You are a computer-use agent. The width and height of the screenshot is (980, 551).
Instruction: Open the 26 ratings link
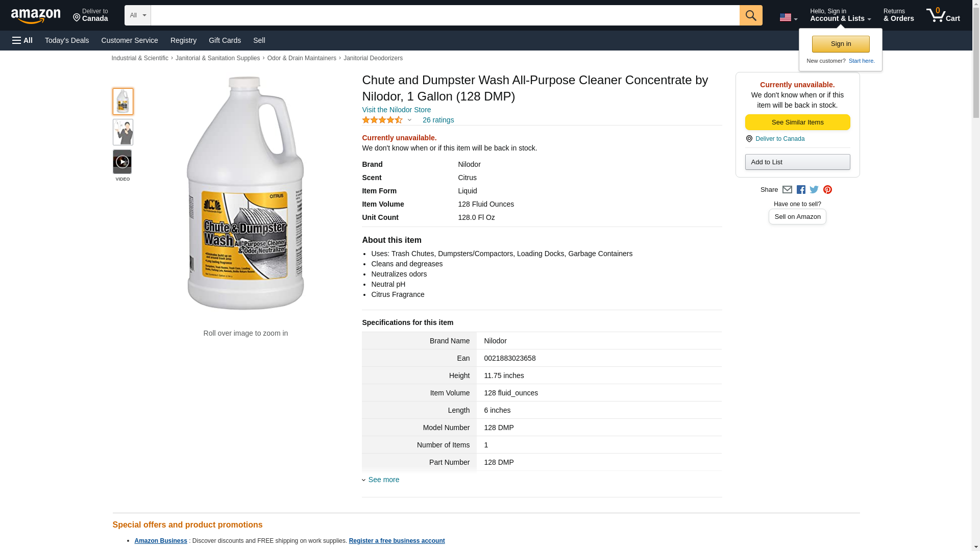438,120
